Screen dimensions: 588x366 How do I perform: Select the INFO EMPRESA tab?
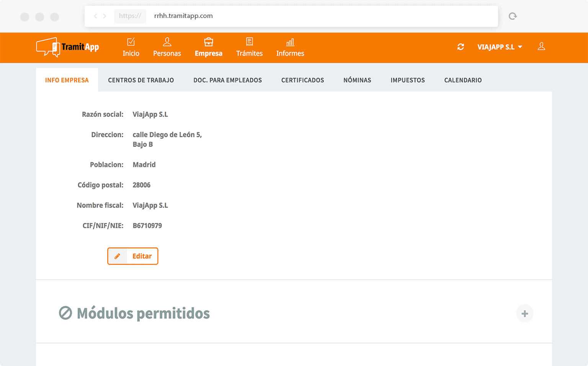coord(67,80)
